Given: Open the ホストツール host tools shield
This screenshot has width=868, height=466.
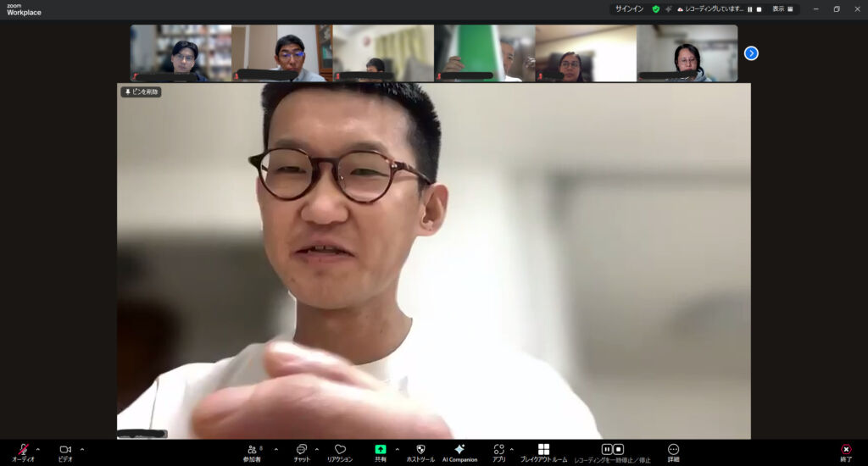Looking at the screenshot, I should [420, 450].
